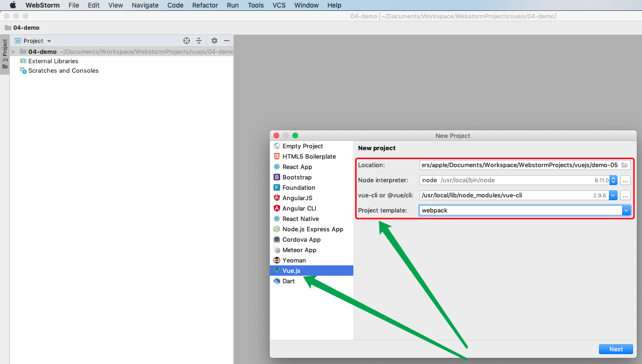
Task: Click the React App atom icon
Action: tap(277, 167)
